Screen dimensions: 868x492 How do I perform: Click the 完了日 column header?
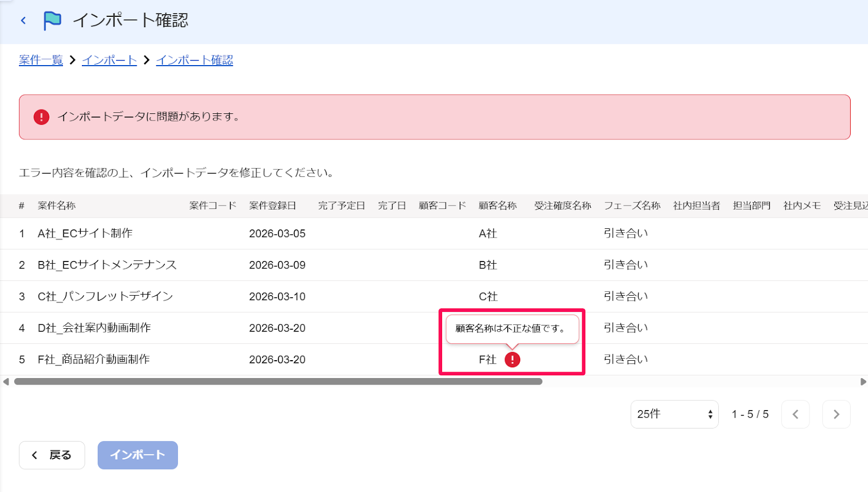pos(392,206)
